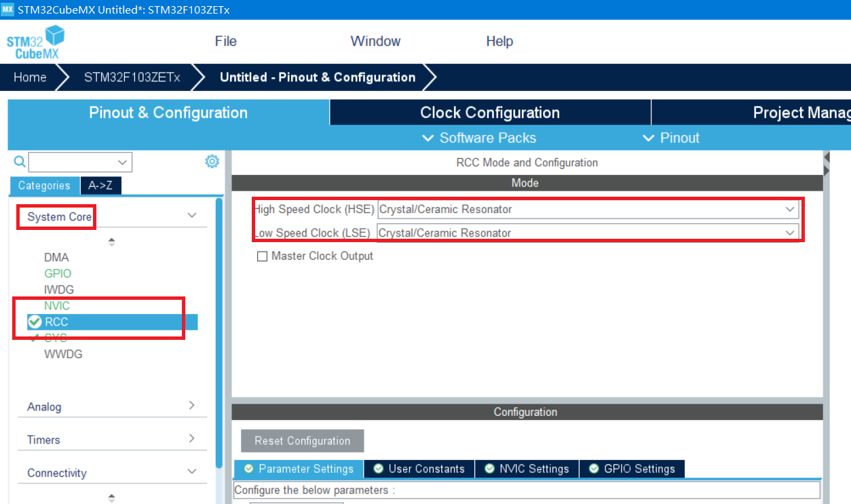Enable the Master Clock Output checkbox
The height and width of the screenshot is (504, 851).
pyautogui.click(x=262, y=256)
